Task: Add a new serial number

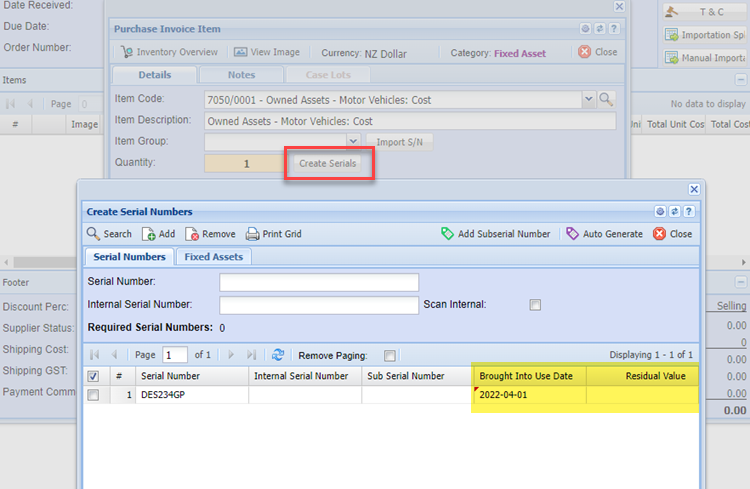Action: [158, 234]
